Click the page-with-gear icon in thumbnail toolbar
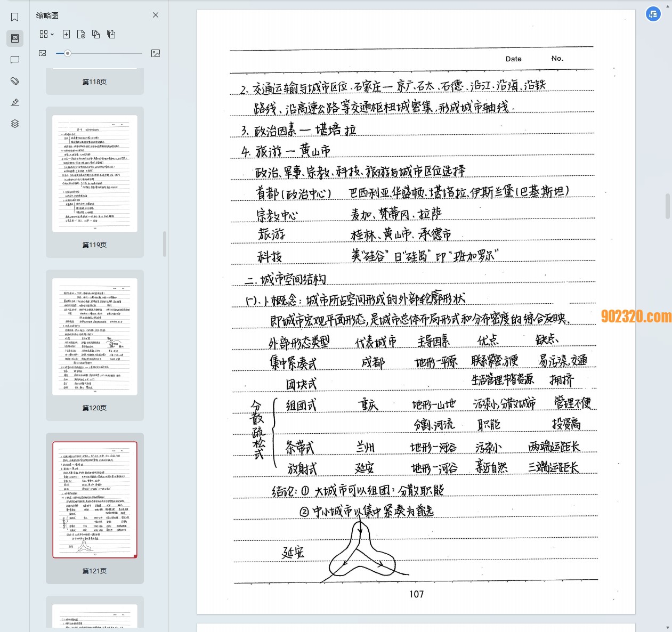Screen dimensions: 672x632 (x=81, y=34)
